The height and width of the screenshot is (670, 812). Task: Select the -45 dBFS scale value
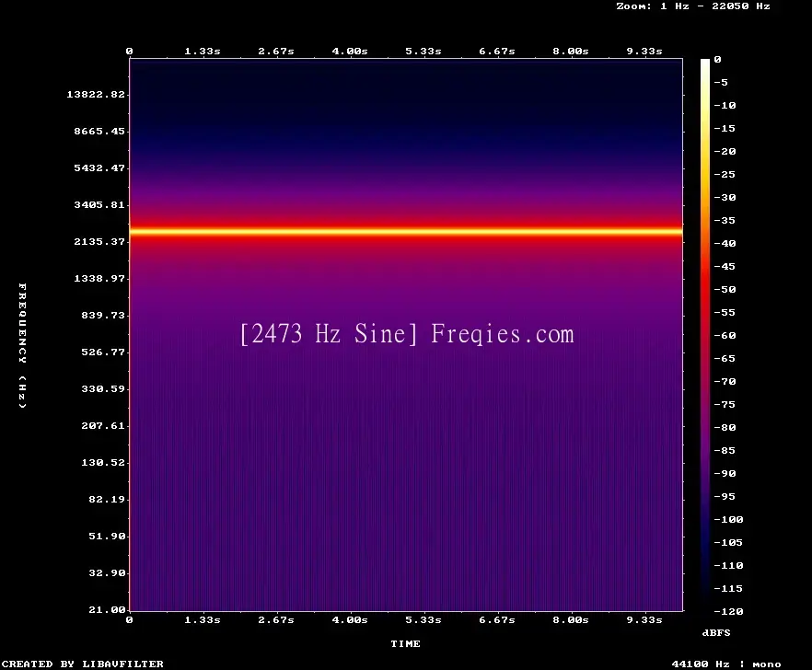[x=725, y=266]
